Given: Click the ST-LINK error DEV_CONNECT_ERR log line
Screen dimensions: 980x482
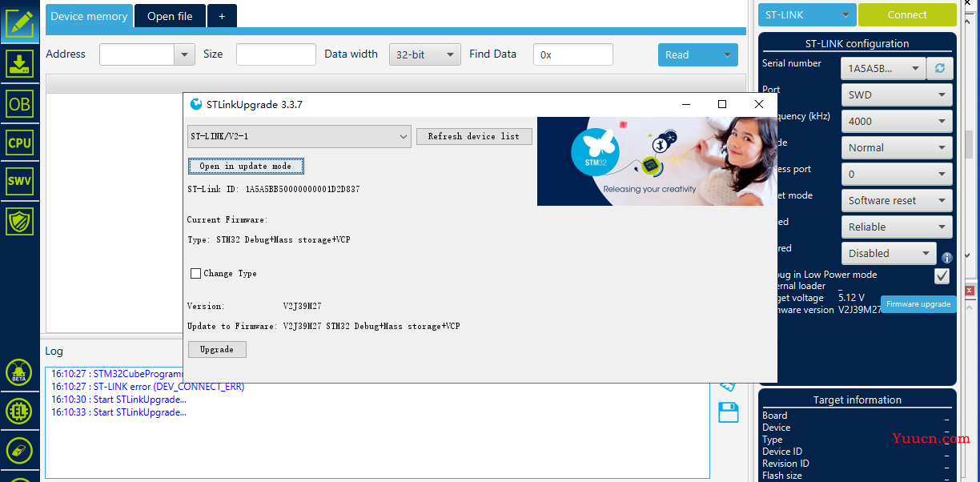Looking at the screenshot, I should click(x=147, y=387).
